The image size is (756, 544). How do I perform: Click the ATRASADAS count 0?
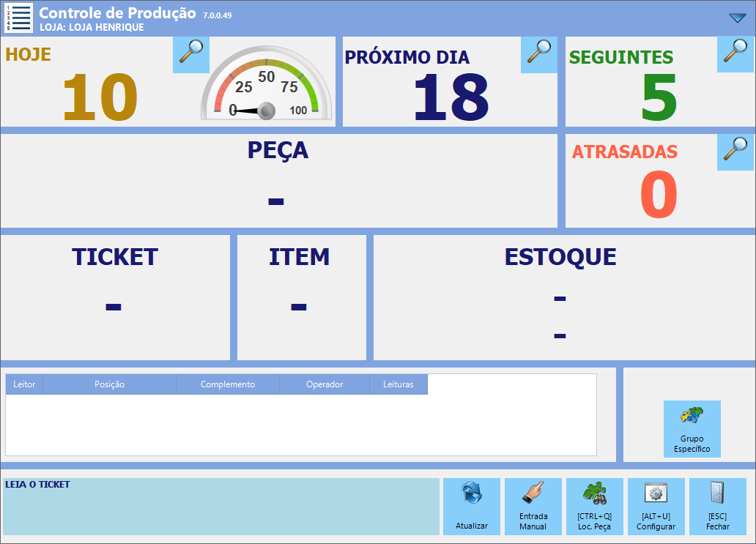pos(659,195)
